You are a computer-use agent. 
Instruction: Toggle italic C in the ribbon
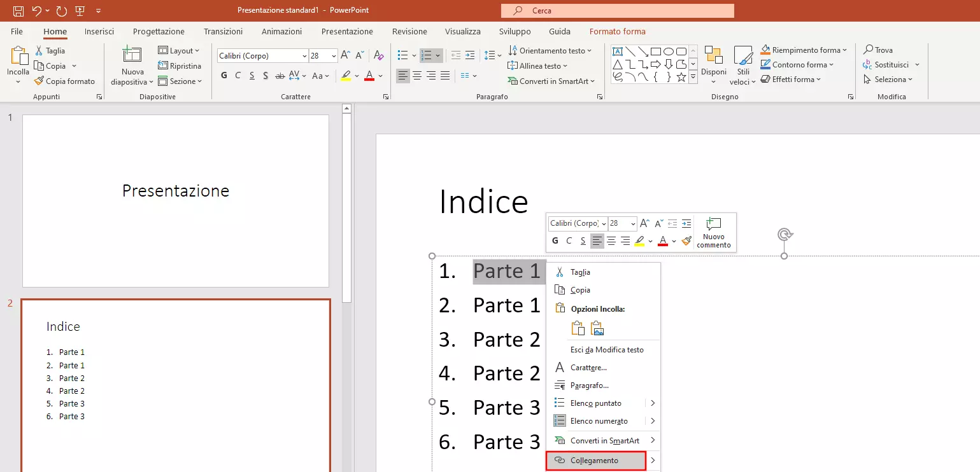tap(238, 76)
